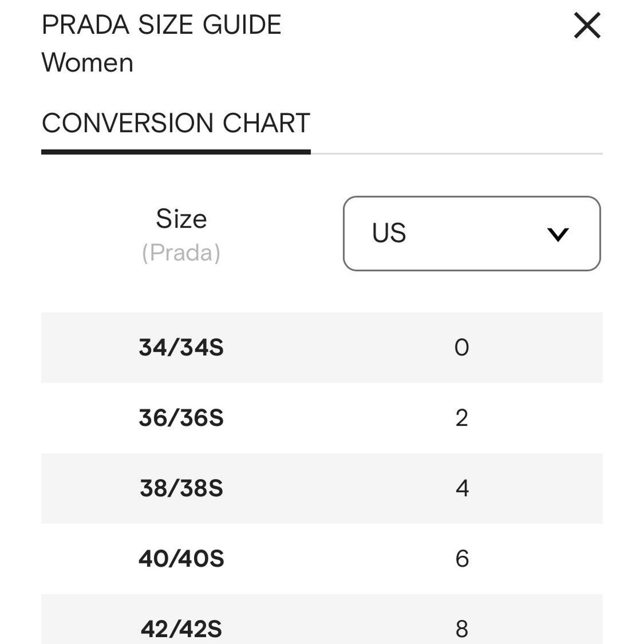Select the 38/38S size row
This screenshot has height=644, width=644.
click(322, 488)
